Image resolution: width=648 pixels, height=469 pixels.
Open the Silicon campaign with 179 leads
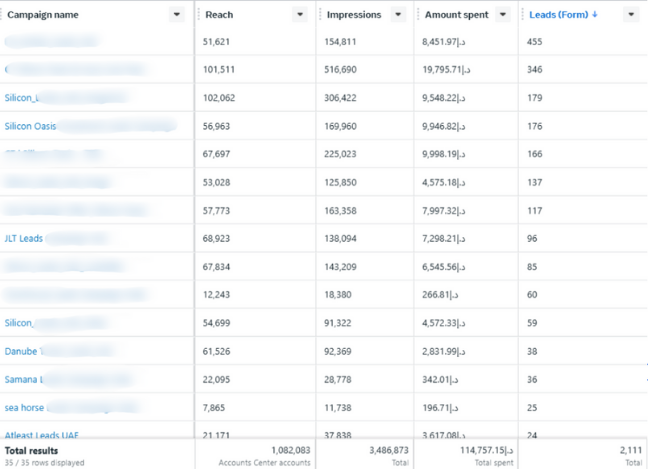click(x=21, y=98)
